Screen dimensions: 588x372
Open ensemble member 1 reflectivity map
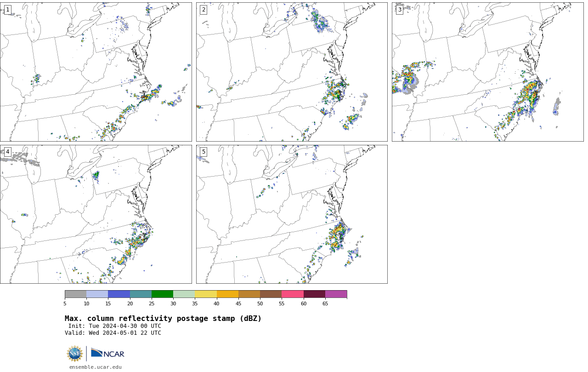pos(96,72)
